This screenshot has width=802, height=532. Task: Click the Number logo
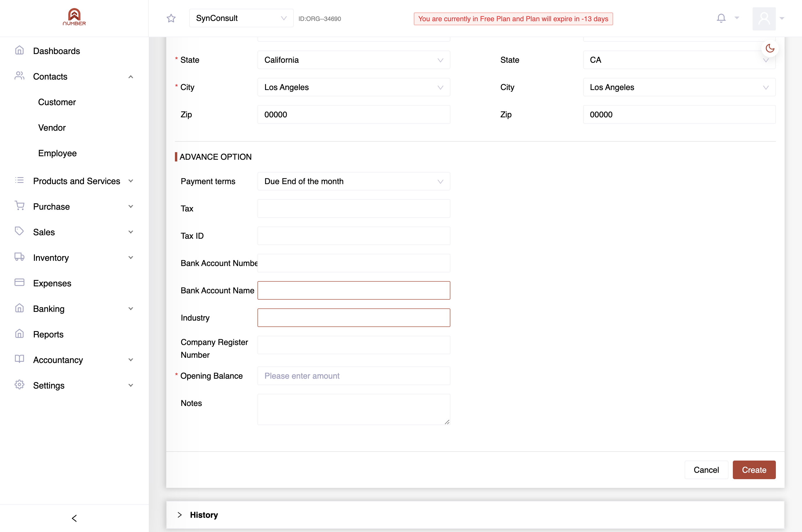click(x=74, y=17)
